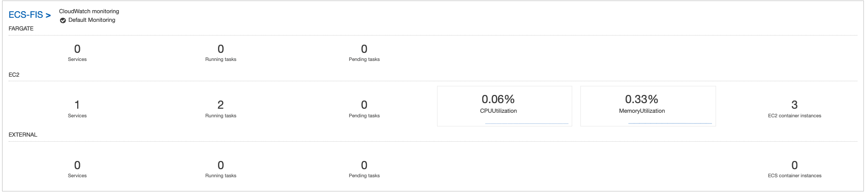Select the CloudWatch monitoring label
Screen dimensions: 868x193
coord(89,11)
